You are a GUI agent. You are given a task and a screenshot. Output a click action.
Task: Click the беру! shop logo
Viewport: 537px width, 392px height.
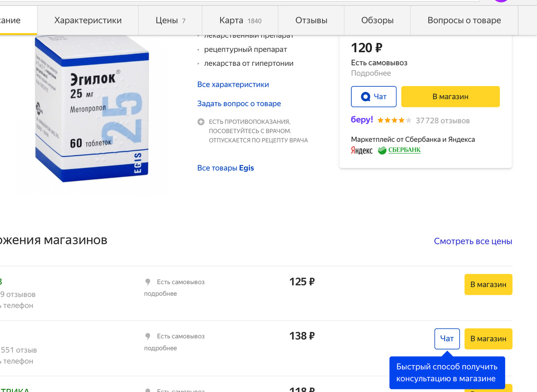coord(362,120)
